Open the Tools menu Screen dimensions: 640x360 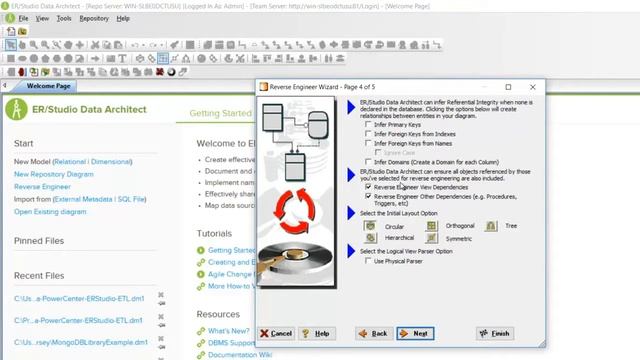64,18
